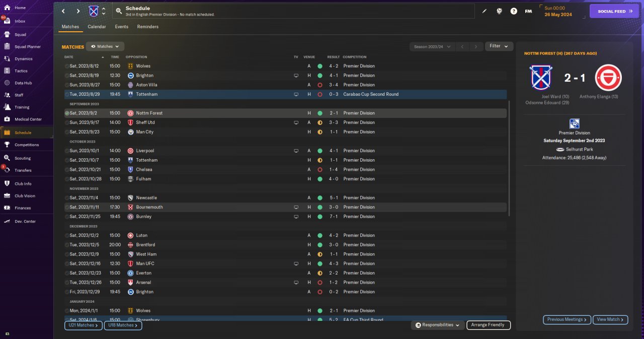Go to Dynamics in the sidebar
The height and width of the screenshot is (339, 644).
(23, 59)
